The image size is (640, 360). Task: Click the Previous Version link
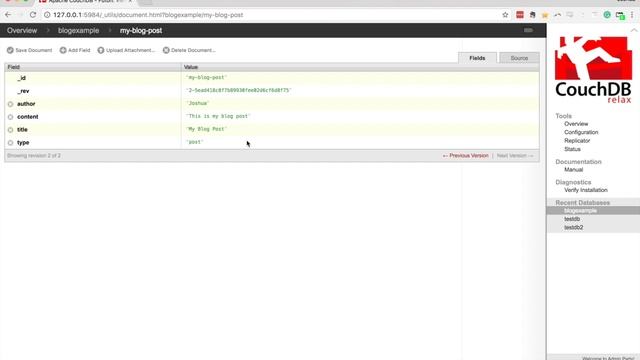point(465,156)
